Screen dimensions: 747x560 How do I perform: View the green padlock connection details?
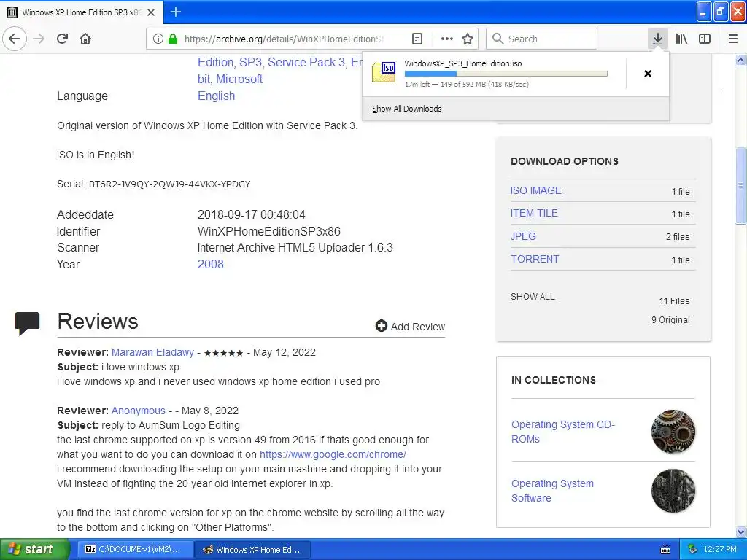(173, 39)
